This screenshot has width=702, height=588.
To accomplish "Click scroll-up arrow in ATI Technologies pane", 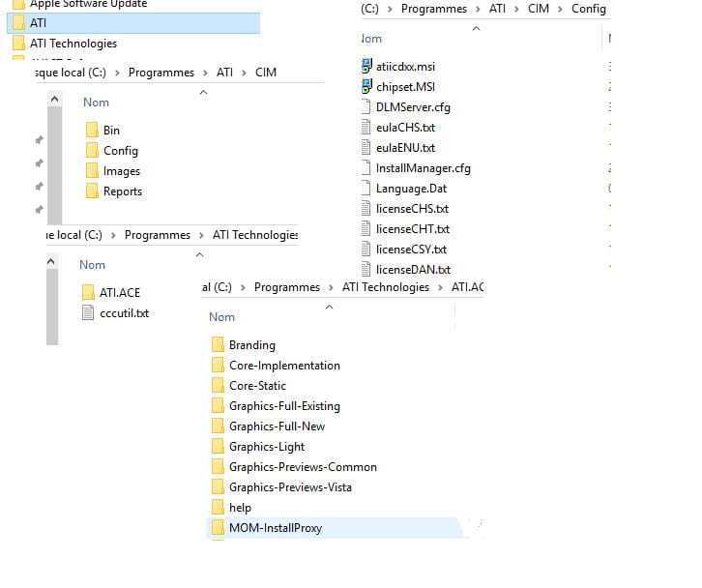I will pyautogui.click(x=51, y=261).
